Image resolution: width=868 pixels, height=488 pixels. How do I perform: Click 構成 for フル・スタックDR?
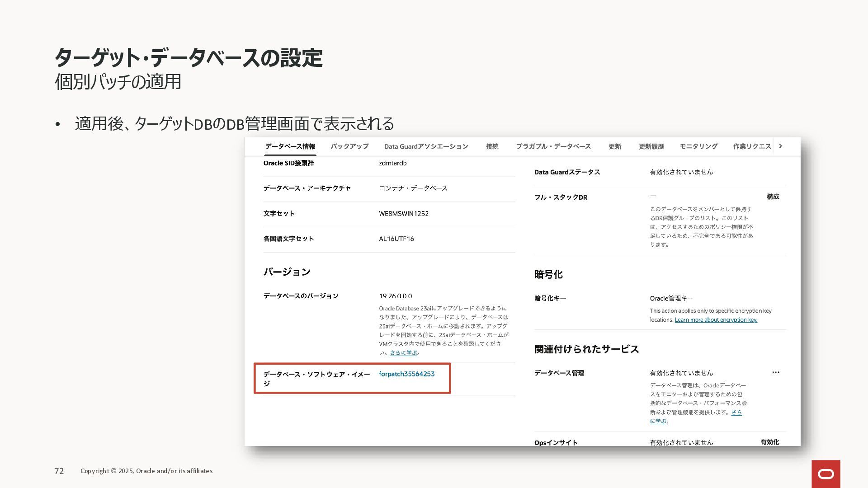pos(773,197)
